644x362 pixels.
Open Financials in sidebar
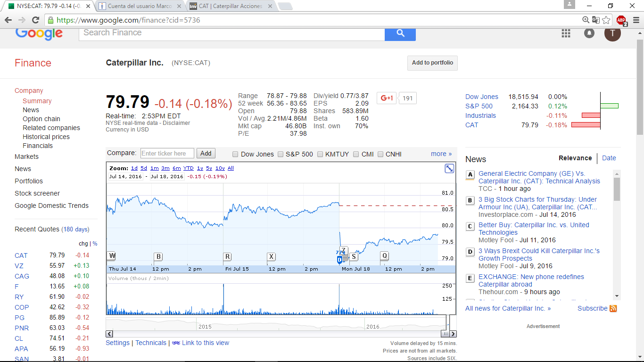tap(38, 146)
